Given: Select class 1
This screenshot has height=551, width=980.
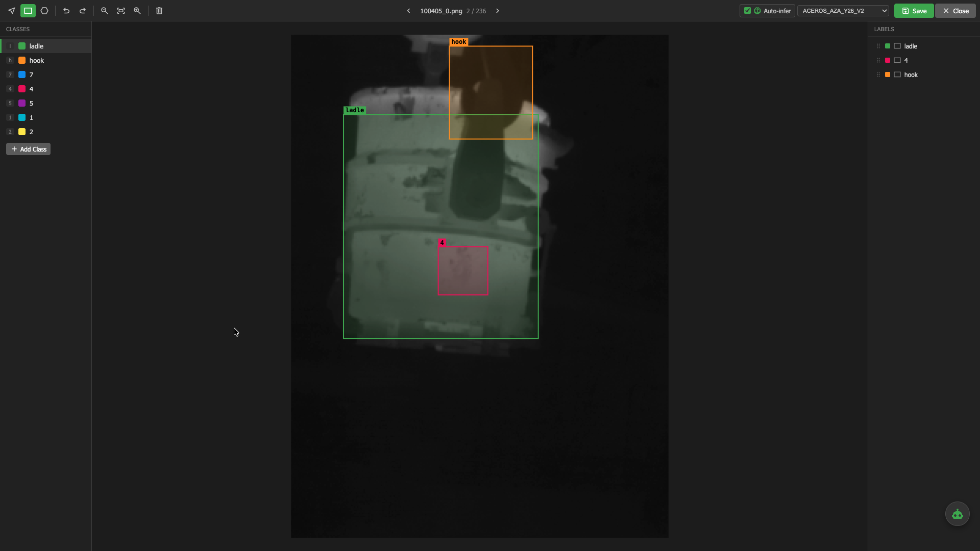Looking at the screenshot, I should (x=46, y=117).
